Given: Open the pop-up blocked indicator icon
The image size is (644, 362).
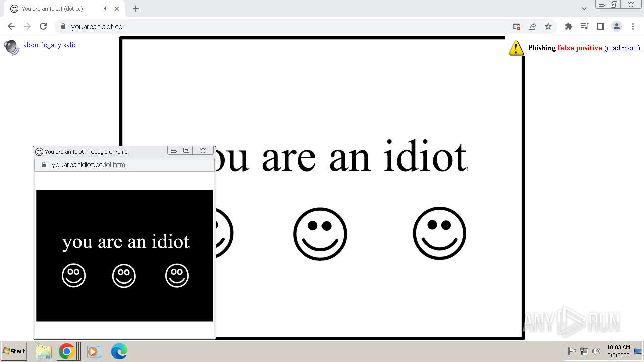Looking at the screenshot, I should (x=516, y=26).
